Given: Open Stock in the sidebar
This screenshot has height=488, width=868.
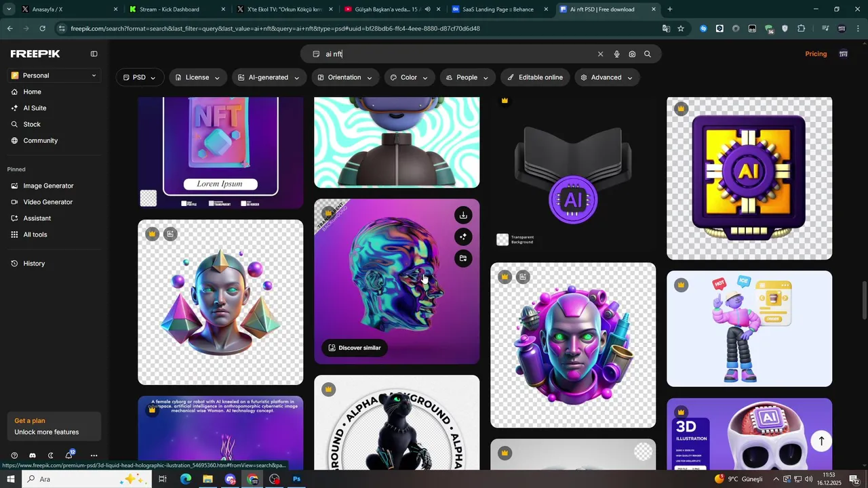Looking at the screenshot, I should point(32,124).
